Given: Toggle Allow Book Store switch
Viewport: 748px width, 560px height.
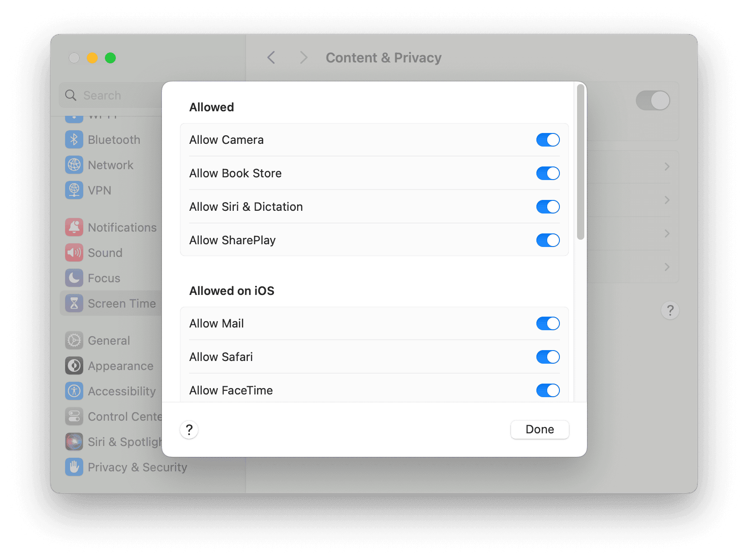Looking at the screenshot, I should click(548, 173).
